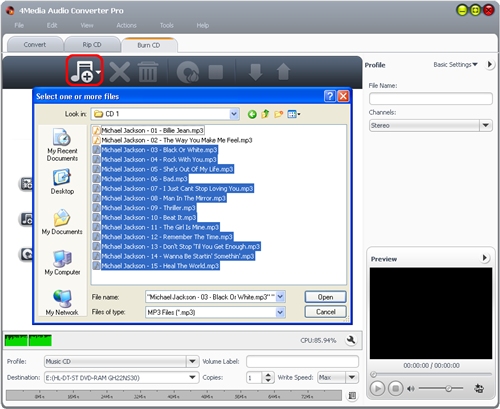Viewport: 500px width, 409px height.
Task: Click the Add Files music note icon
Action: (x=82, y=71)
